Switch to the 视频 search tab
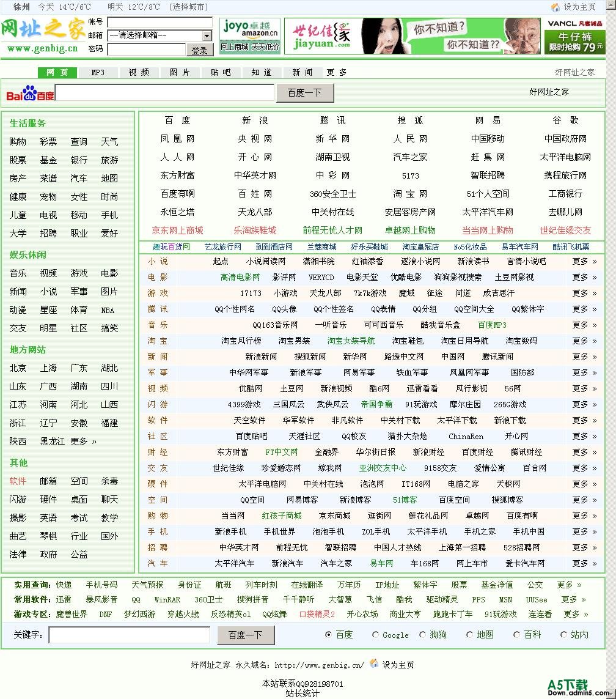616x699 pixels. 139,72
